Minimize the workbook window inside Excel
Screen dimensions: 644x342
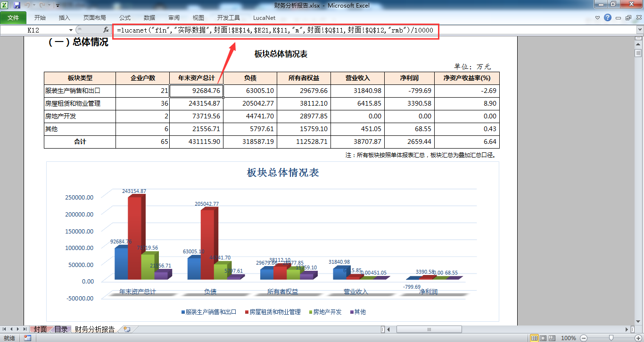pos(619,18)
